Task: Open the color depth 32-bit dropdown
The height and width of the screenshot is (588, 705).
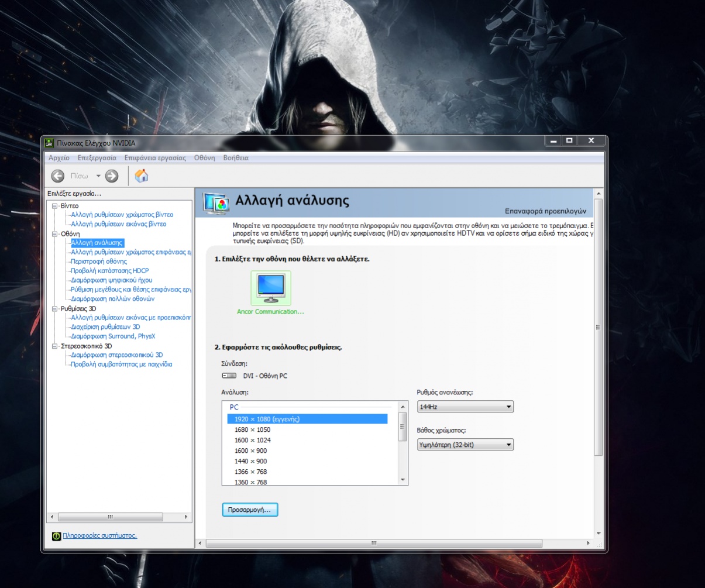Action: coord(465,445)
